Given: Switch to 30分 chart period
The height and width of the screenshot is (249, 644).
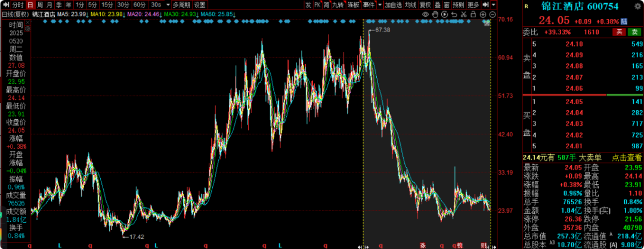Looking at the screenshot, I should [x=123, y=5].
